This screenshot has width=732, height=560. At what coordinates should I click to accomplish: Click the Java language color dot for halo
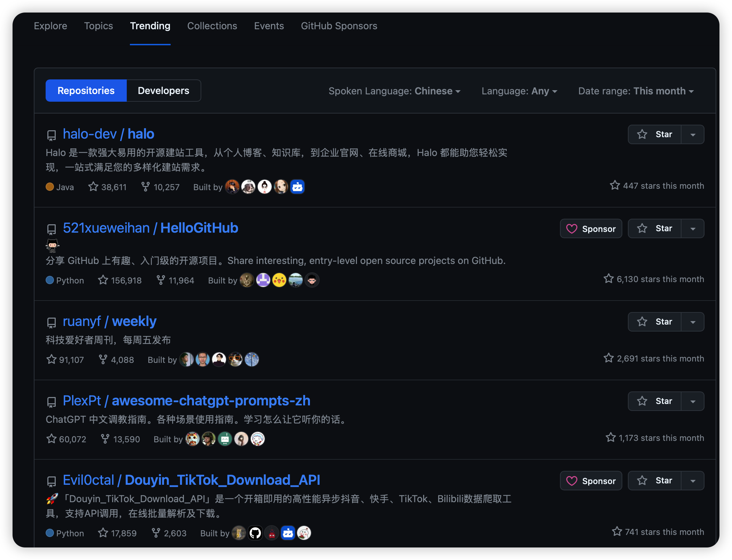50,187
